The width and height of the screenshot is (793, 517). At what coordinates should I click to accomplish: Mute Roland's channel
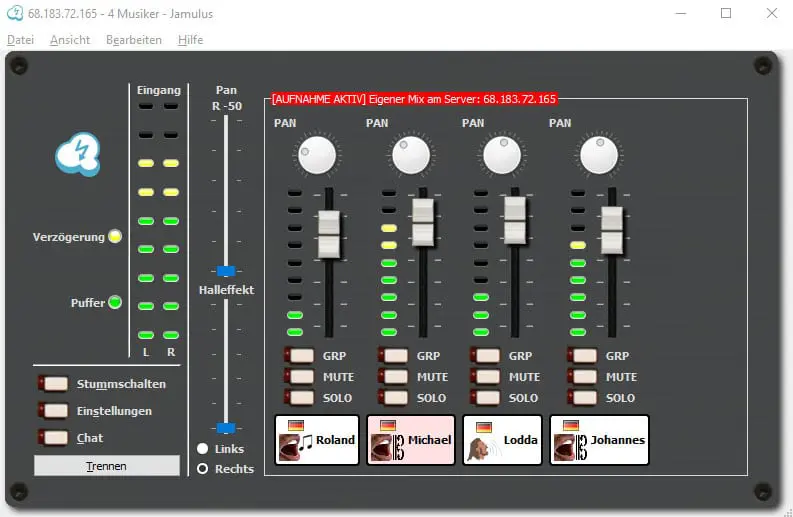pos(300,377)
